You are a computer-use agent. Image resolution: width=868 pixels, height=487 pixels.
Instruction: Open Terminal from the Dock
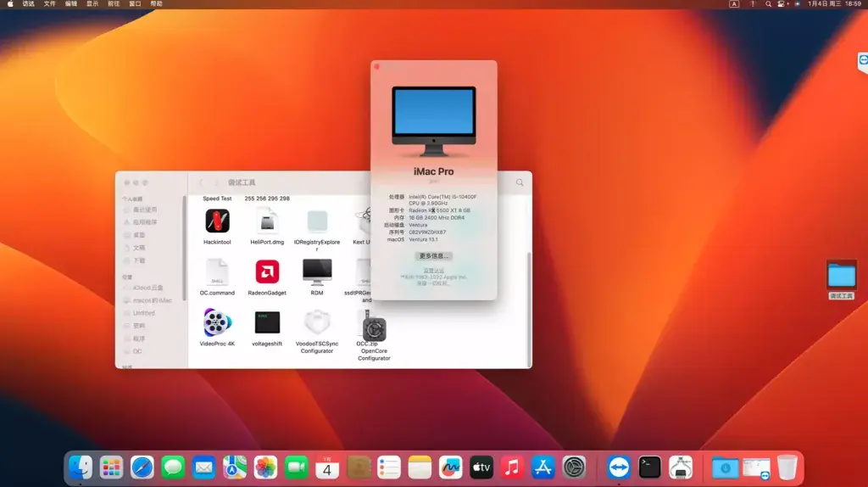point(649,467)
